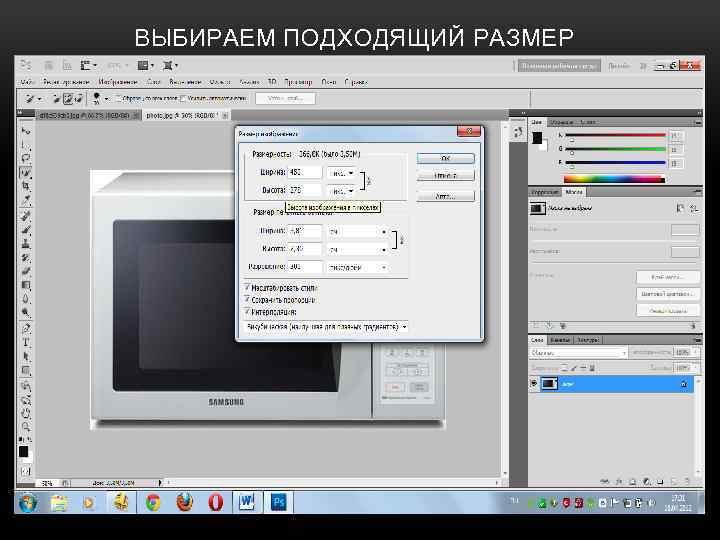Open the Arrange Documents dropdown in application bar
This screenshot has width=720, height=540.
point(146,65)
